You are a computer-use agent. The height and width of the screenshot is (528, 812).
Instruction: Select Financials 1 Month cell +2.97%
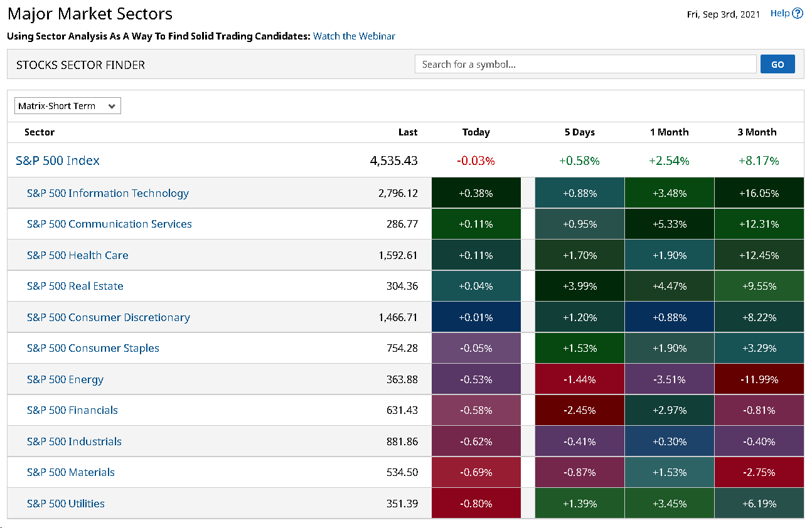pos(670,410)
